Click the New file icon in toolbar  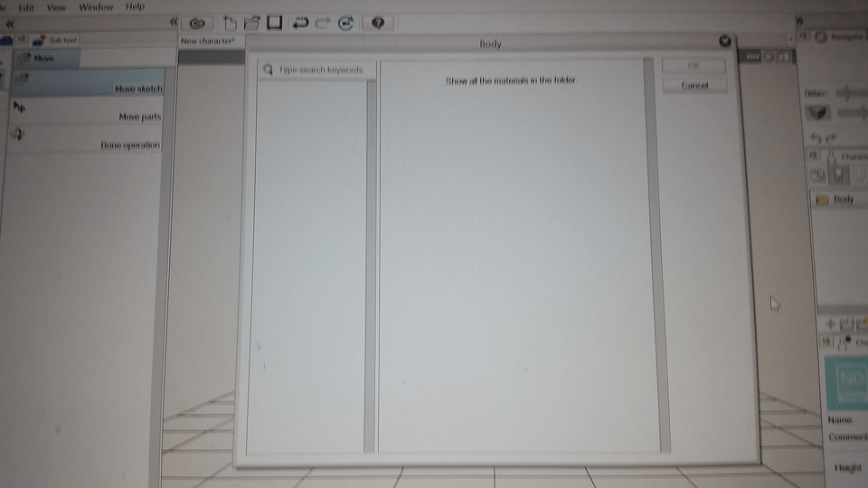pyautogui.click(x=230, y=23)
